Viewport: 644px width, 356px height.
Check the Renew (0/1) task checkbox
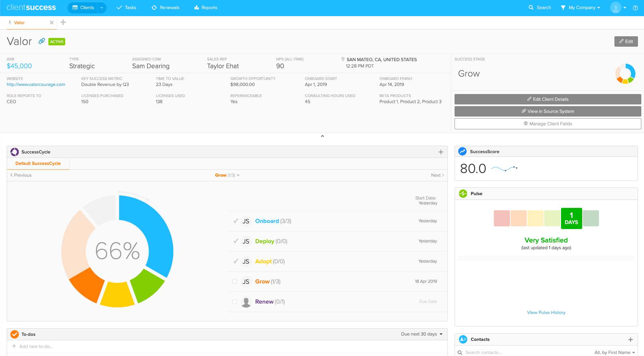click(x=234, y=302)
